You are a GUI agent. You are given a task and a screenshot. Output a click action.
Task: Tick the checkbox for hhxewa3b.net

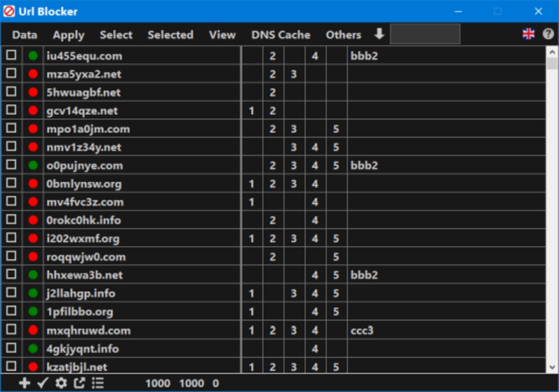11,274
